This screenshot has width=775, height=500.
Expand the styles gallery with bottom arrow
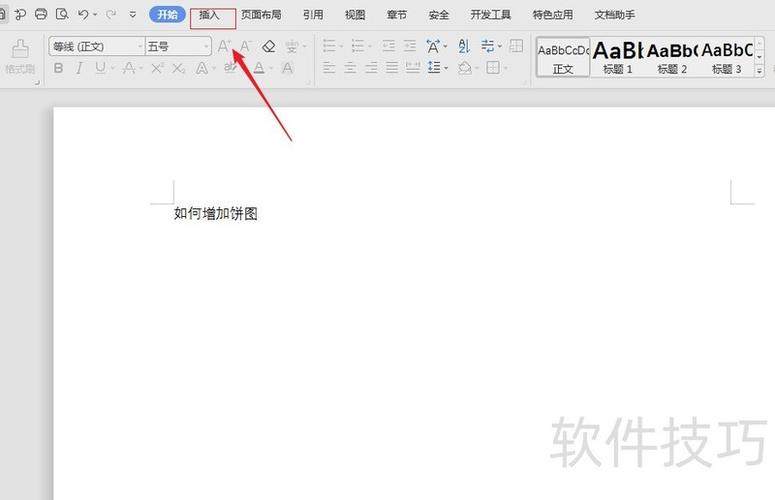(760, 71)
